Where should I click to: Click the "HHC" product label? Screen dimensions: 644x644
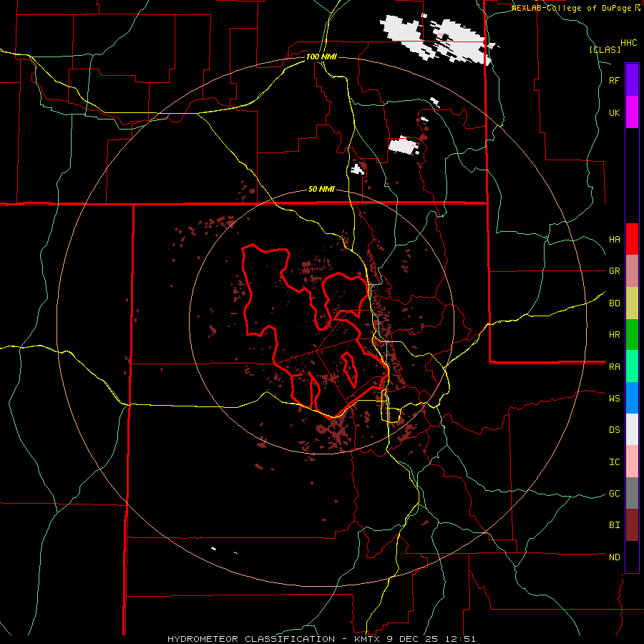point(629,43)
